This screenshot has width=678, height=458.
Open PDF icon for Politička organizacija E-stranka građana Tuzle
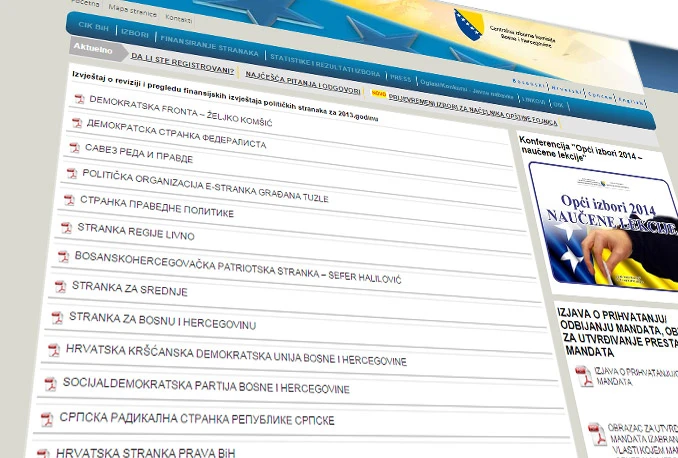72,173
